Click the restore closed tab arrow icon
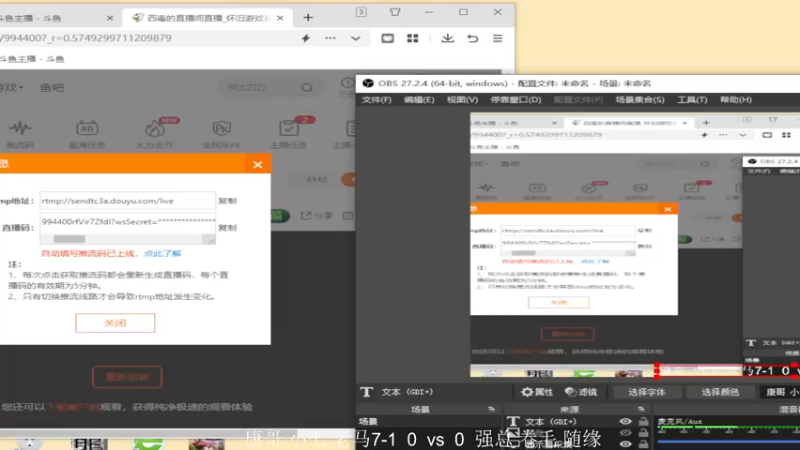Viewport: 800px width, 450px height. (473, 38)
